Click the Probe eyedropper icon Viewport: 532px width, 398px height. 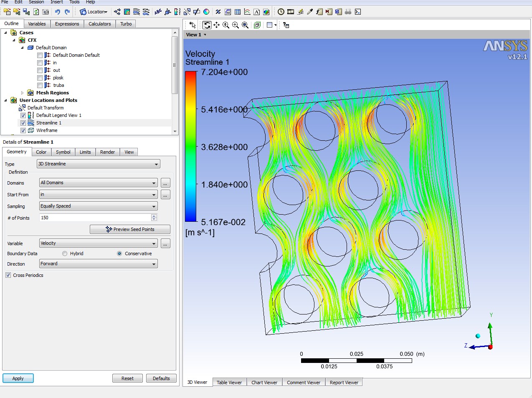(x=310, y=12)
